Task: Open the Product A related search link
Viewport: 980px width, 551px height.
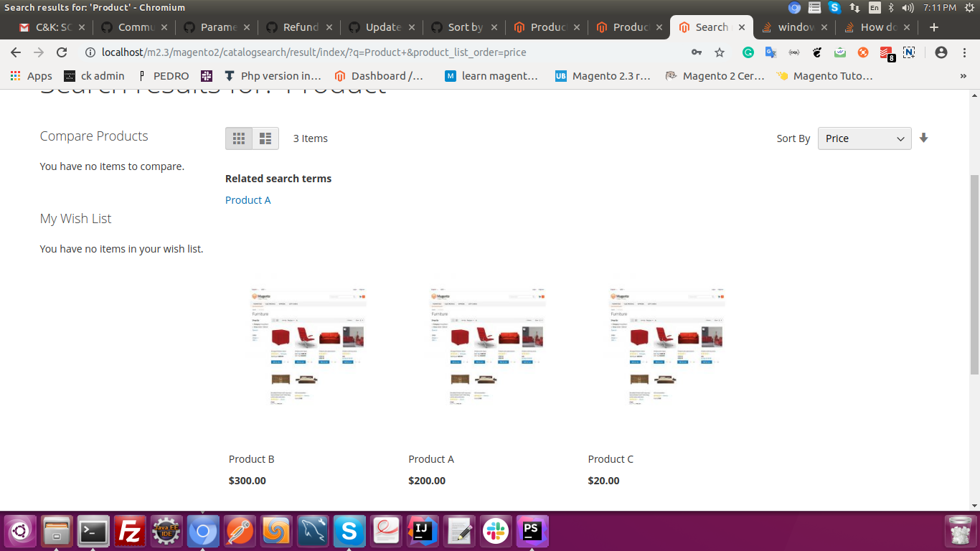Action: pos(248,200)
